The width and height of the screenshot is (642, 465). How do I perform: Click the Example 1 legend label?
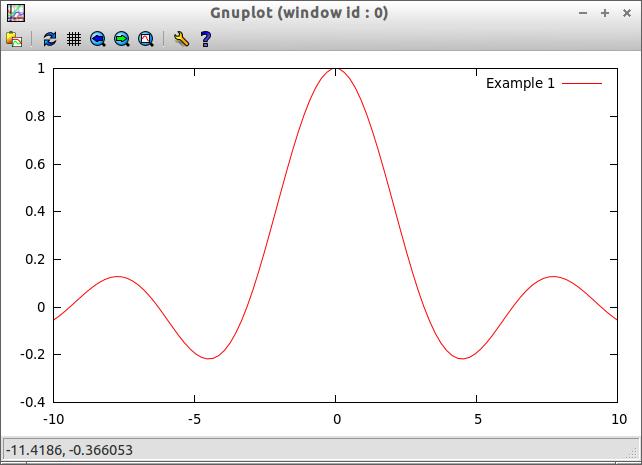520,83
